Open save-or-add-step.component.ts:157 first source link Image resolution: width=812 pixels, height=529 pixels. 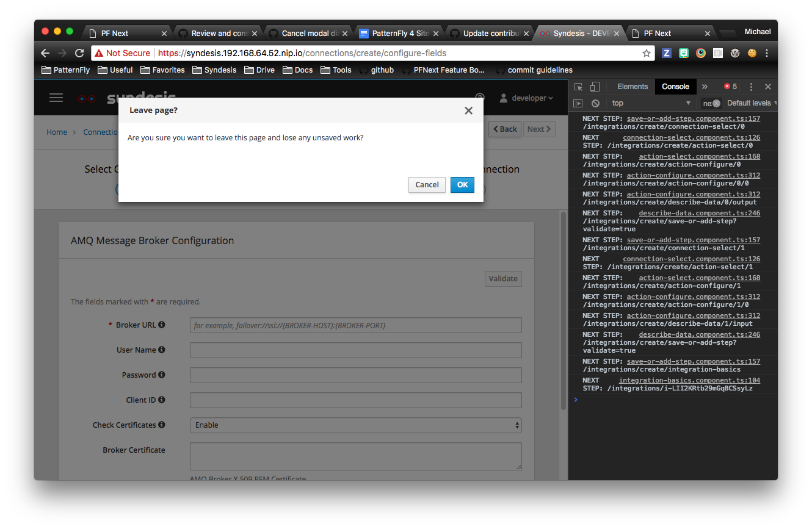pos(694,119)
